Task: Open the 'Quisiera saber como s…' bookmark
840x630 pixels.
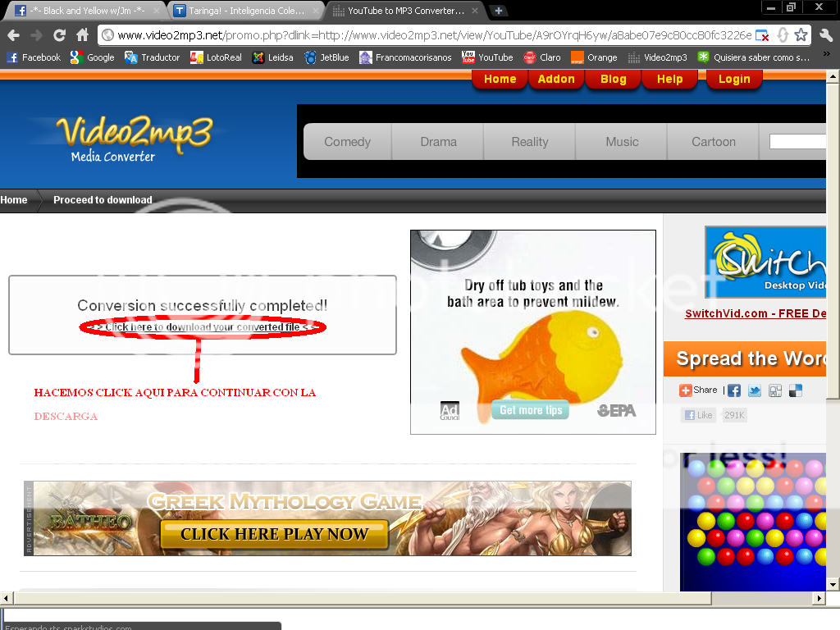Action: coord(754,57)
